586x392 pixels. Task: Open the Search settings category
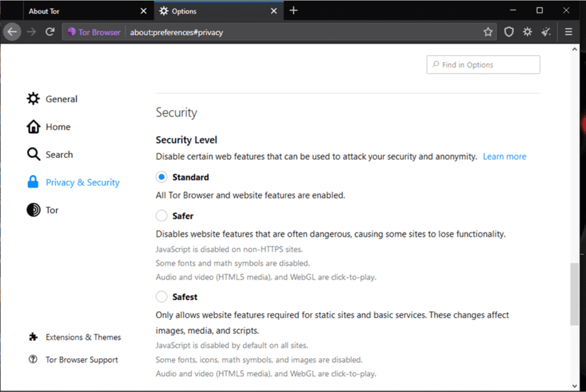[50, 154]
